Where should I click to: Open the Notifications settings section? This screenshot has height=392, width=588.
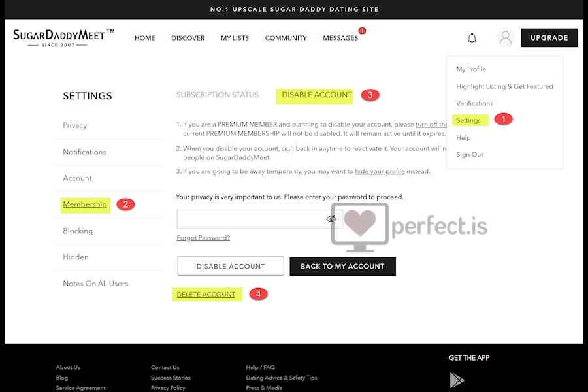tap(84, 152)
